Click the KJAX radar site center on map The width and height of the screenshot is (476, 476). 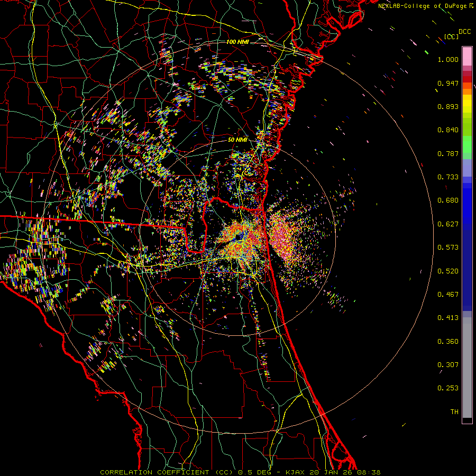pos(237,237)
